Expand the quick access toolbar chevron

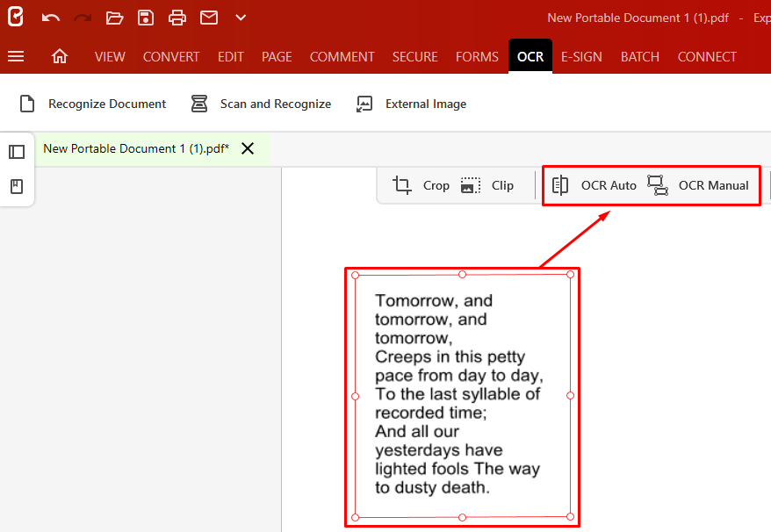[x=241, y=18]
